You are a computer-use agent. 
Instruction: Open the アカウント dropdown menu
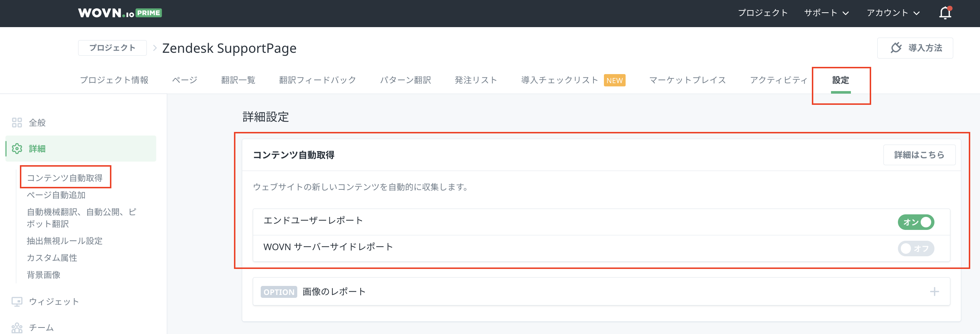point(893,13)
